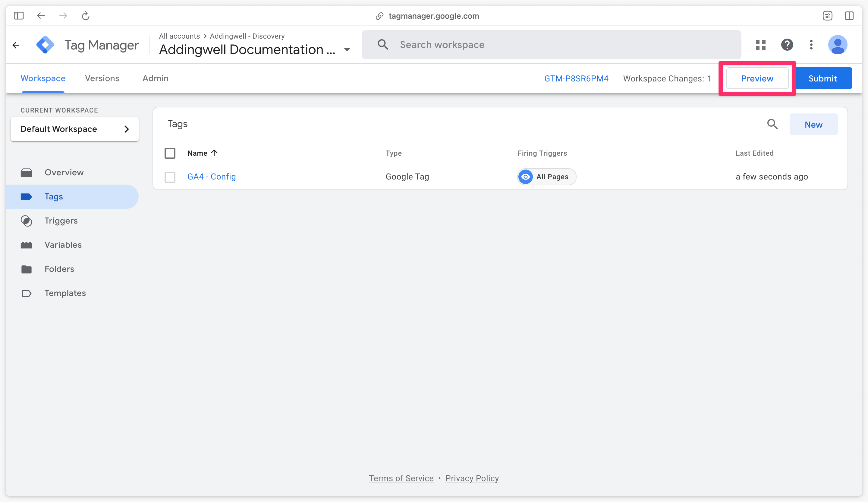The image size is (868, 502).
Task: Click the Templates sidebar icon
Action: [28, 294]
